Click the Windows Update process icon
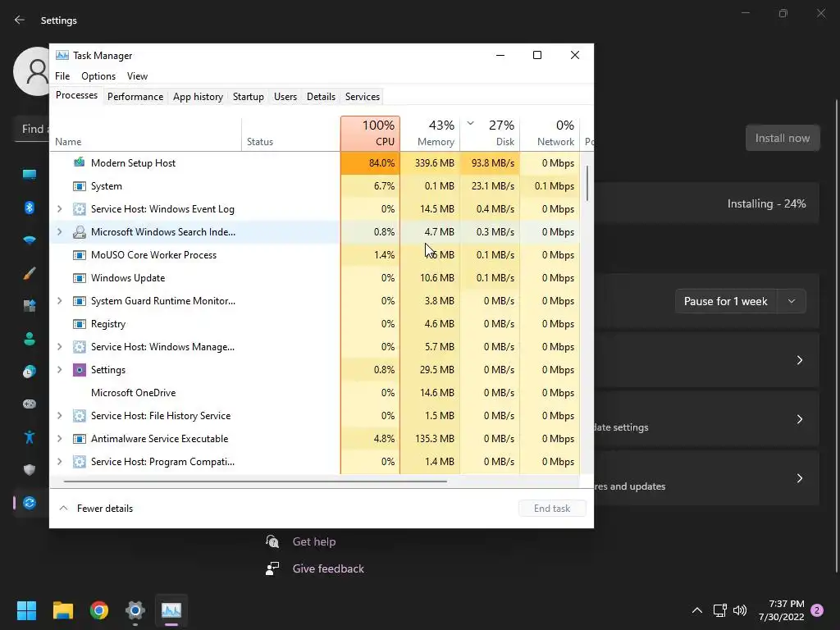The height and width of the screenshot is (630, 840). pos(80,278)
